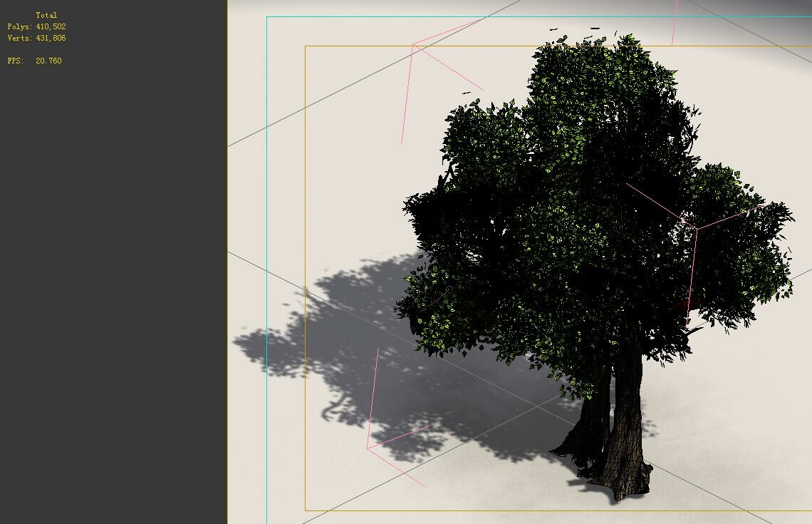The image size is (812, 524).
Task: Click the Total statistics label
Action: pos(47,14)
